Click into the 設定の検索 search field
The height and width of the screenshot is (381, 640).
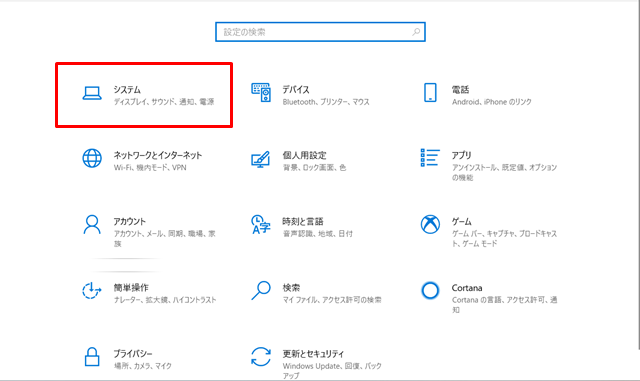point(320,32)
